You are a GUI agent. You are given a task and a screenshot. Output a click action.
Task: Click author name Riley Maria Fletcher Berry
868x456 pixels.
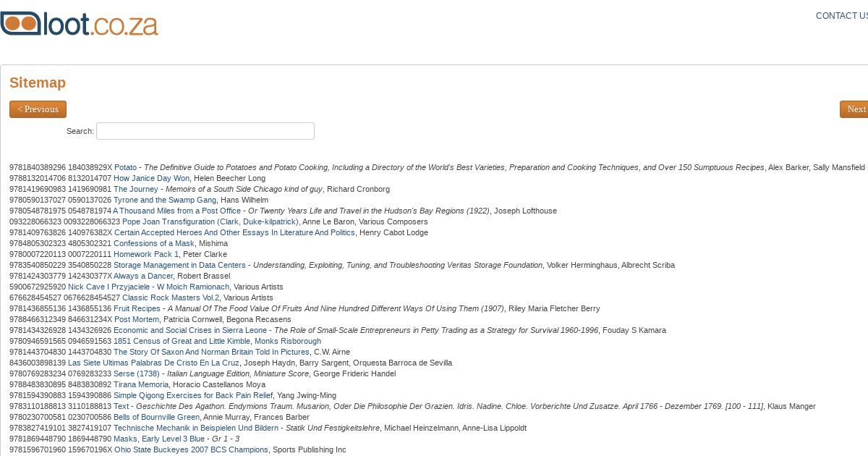click(554, 308)
